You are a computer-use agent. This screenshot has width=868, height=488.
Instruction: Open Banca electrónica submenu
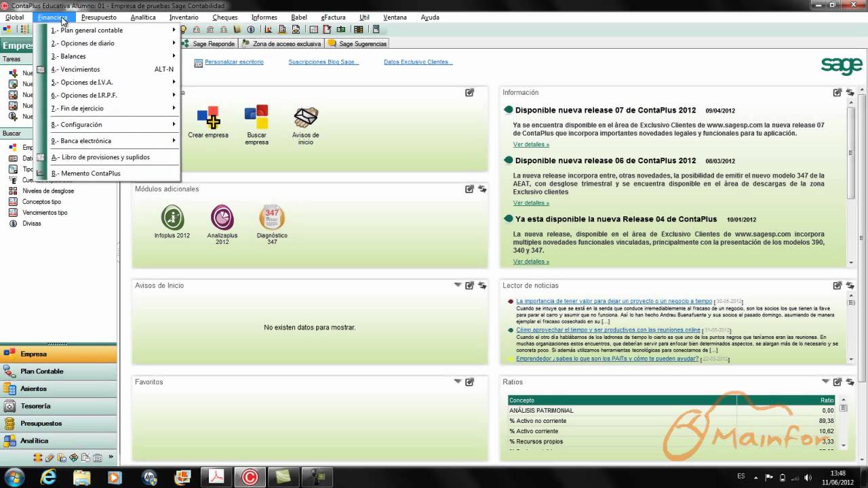coord(113,141)
